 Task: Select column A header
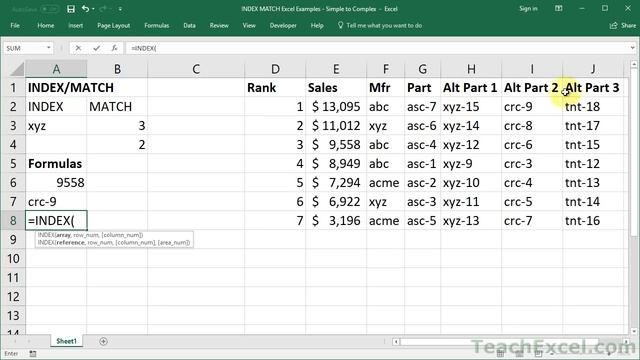(56, 69)
